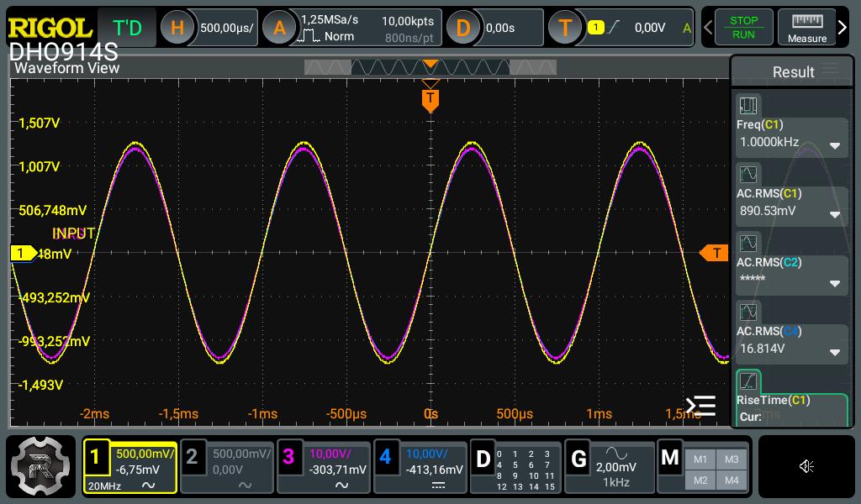
Task: Tap the D delay position icon
Action: point(463,28)
